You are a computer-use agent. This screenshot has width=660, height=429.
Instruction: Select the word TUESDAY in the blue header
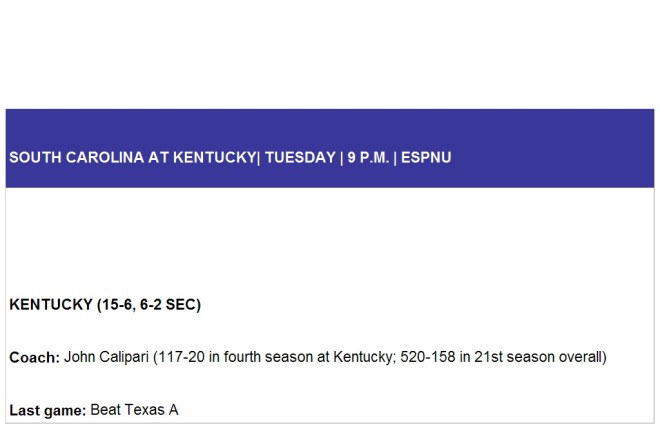click(300, 157)
